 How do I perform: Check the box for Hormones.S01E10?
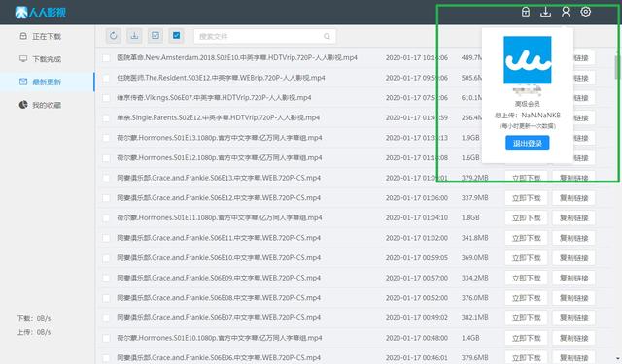pyautogui.click(x=106, y=338)
